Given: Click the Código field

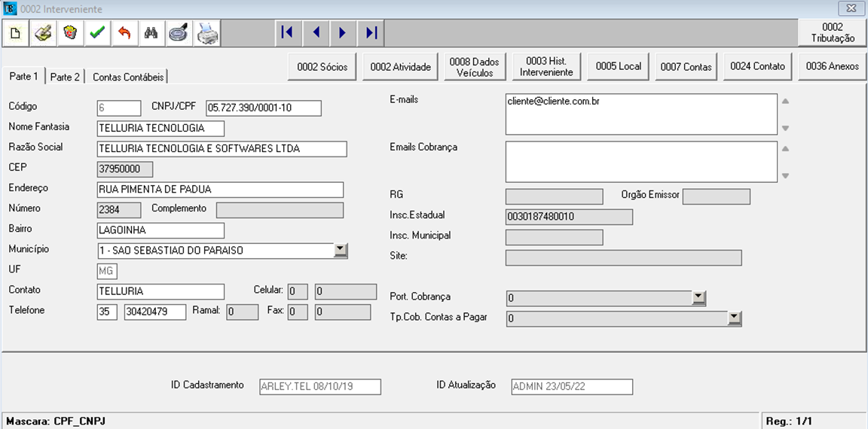Looking at the screenshot, I should click(x=119, y=108).
